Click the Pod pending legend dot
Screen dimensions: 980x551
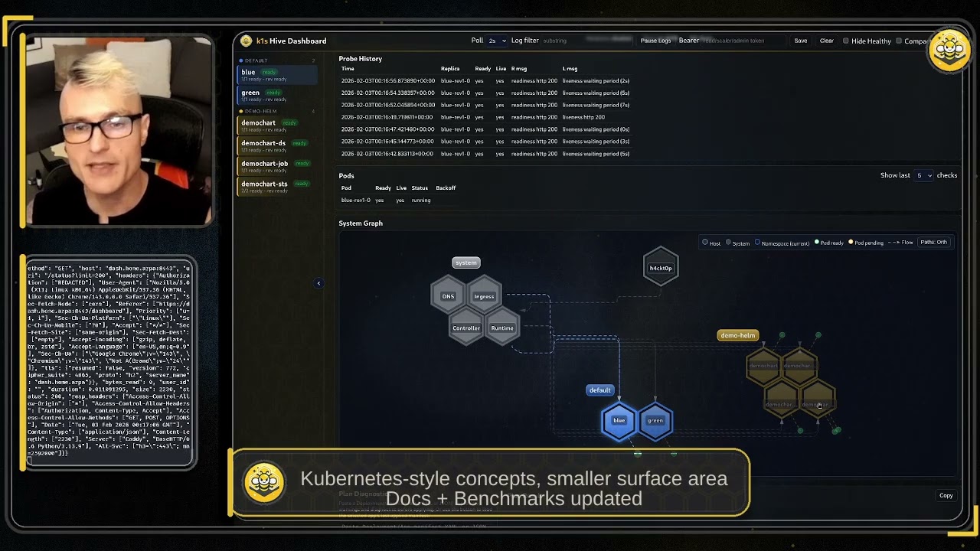[x=850, y=243]
